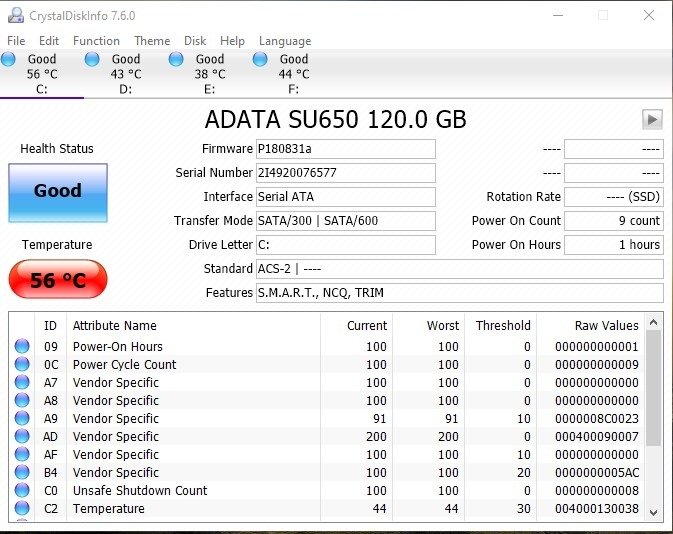This screenshot has height=534, width=673.
Task: Click the blue Good health status button
Action: (58, 193)
